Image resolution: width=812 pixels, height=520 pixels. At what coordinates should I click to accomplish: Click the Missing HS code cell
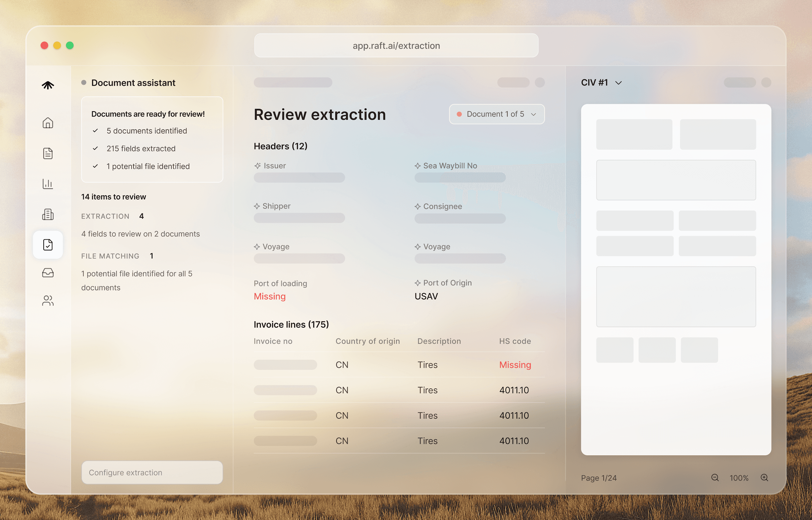pyautogui.click(x=515, y=365)
